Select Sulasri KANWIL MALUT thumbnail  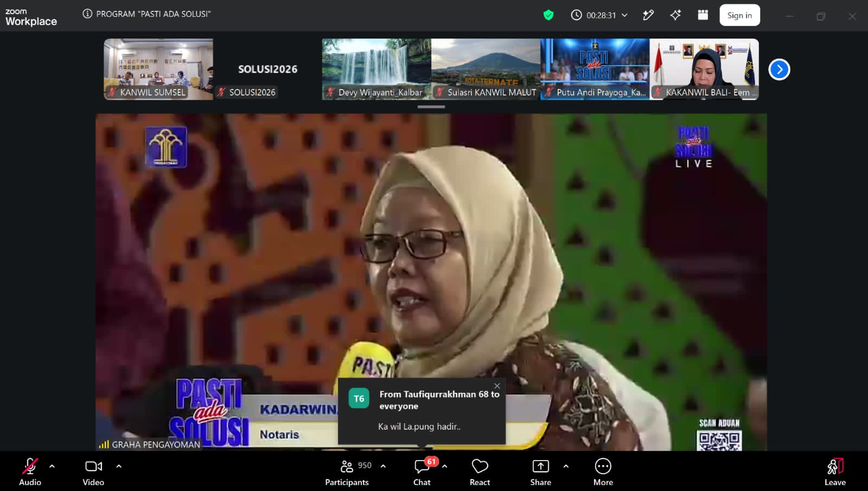click(x=486, y=69)
